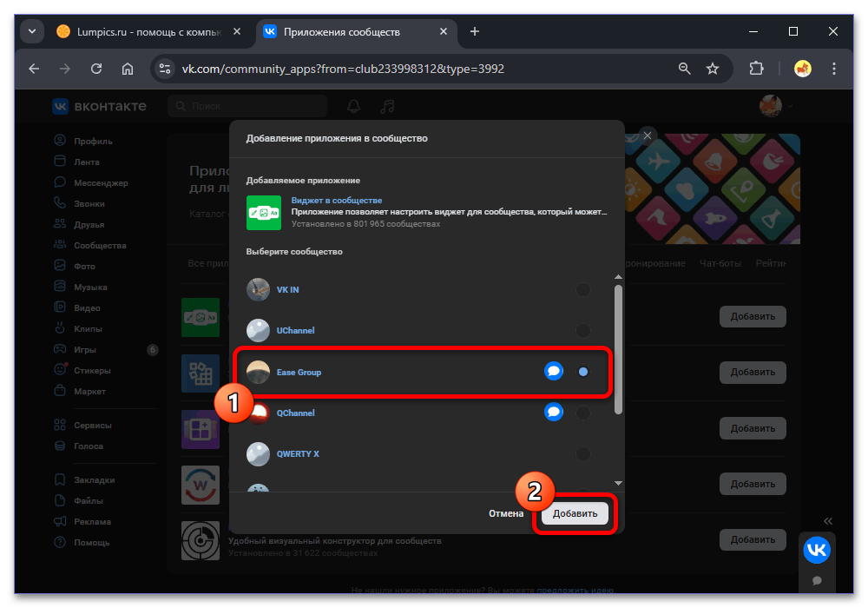
Task: Focus the VK search field
Action: 247,106
